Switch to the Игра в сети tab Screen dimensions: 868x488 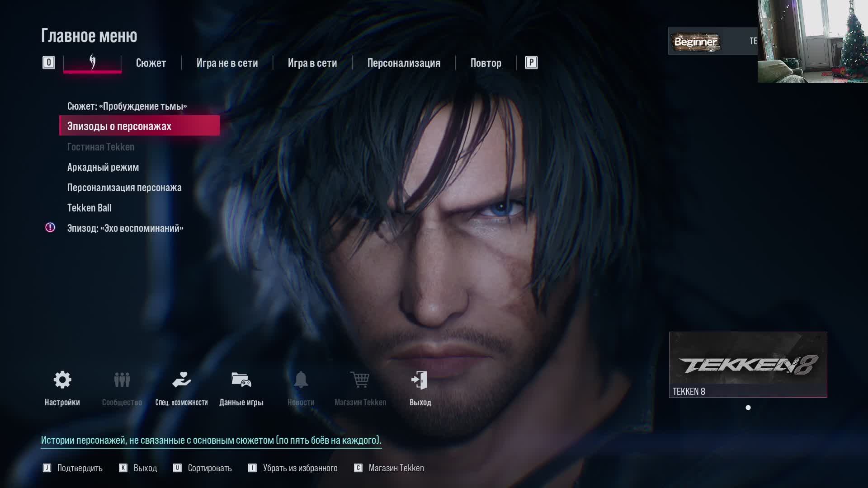click(312, 63)
